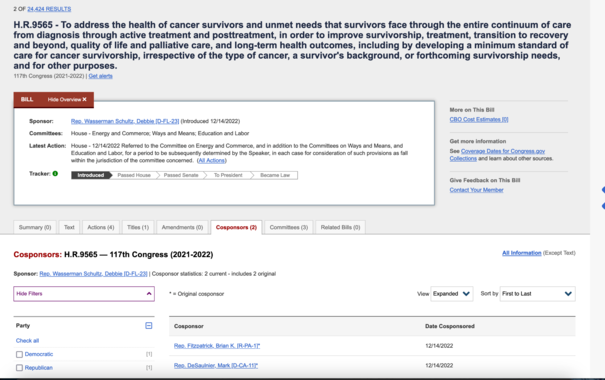Click the Contact Your Member link
This screenshot has height=380, width=605.
[x=476, y=190]
